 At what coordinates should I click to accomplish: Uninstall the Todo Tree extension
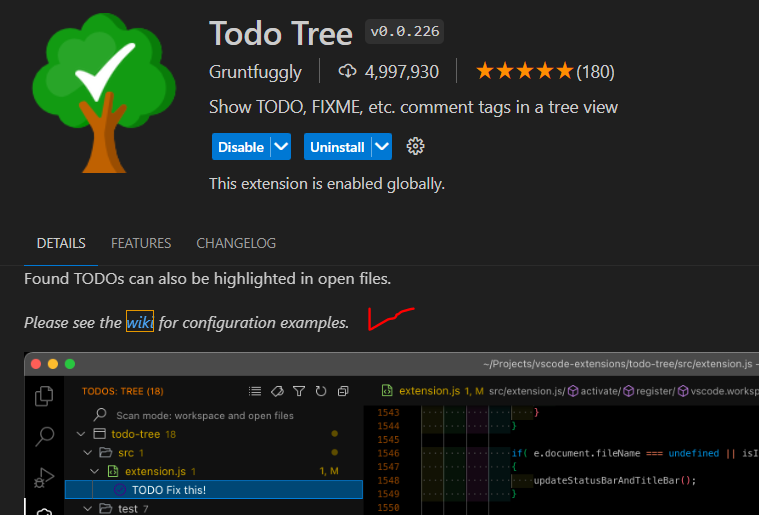tap(337, 147)
